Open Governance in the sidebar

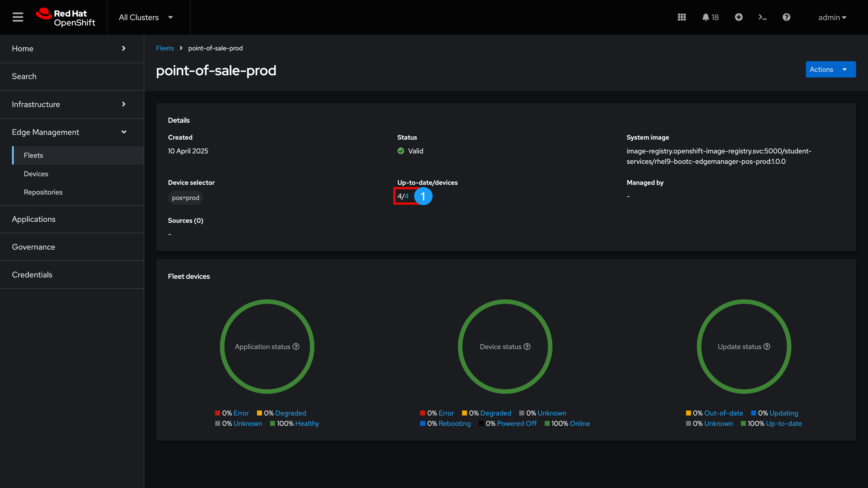(72, 247)
